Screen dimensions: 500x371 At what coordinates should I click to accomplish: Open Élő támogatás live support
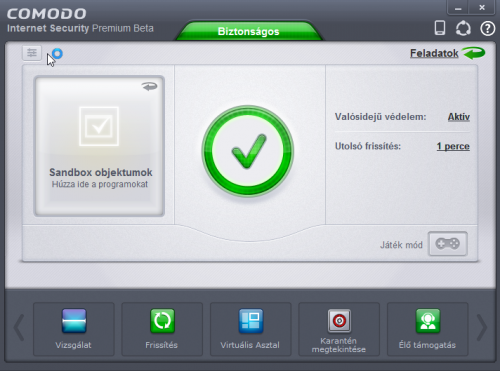point(427,329)
